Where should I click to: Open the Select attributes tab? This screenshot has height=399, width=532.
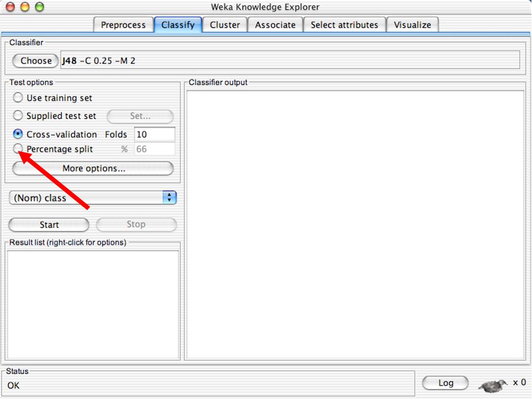tap(344, 25)
